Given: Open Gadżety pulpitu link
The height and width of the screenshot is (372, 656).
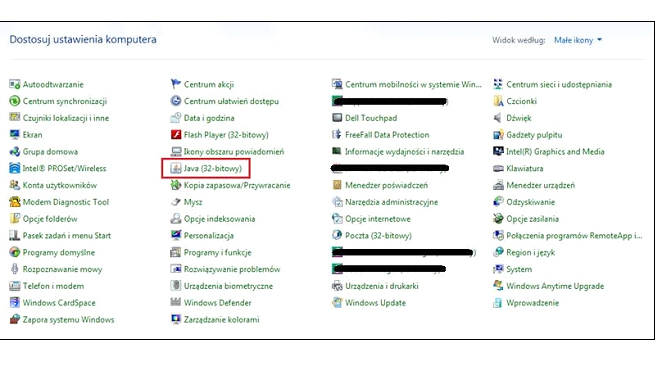Looking at the screenshot, I should [x=534, y=135].
